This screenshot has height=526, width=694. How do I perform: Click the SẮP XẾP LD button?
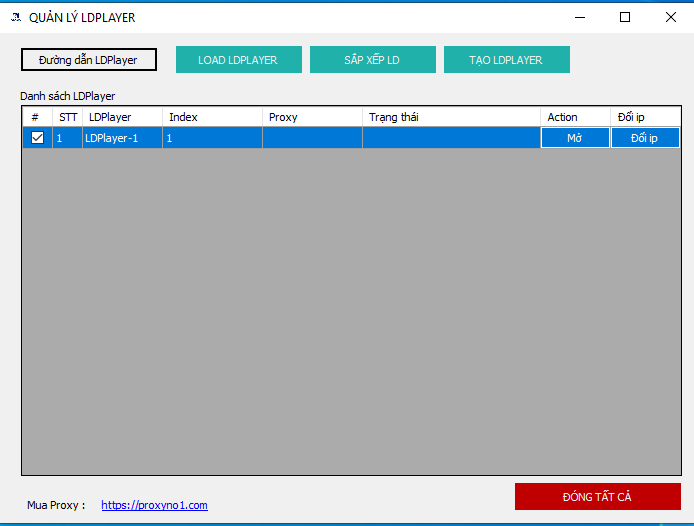tap(373, 60)
